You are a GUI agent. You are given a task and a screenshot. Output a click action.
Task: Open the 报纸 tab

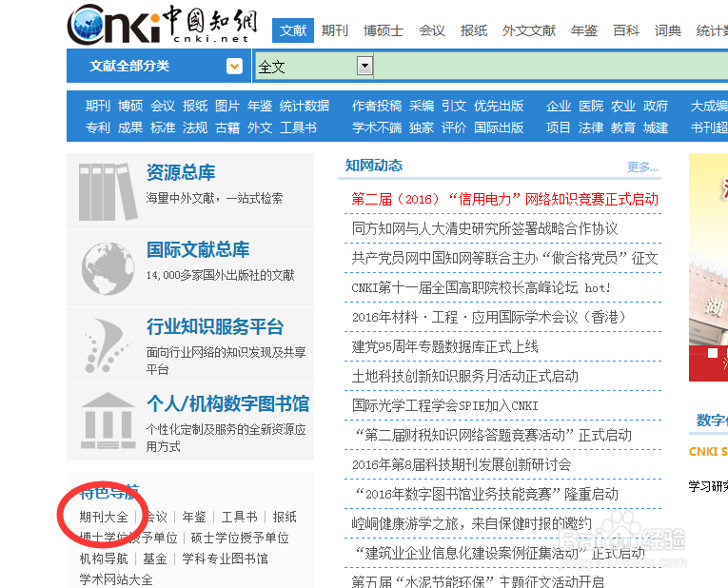tap(474, 30)
